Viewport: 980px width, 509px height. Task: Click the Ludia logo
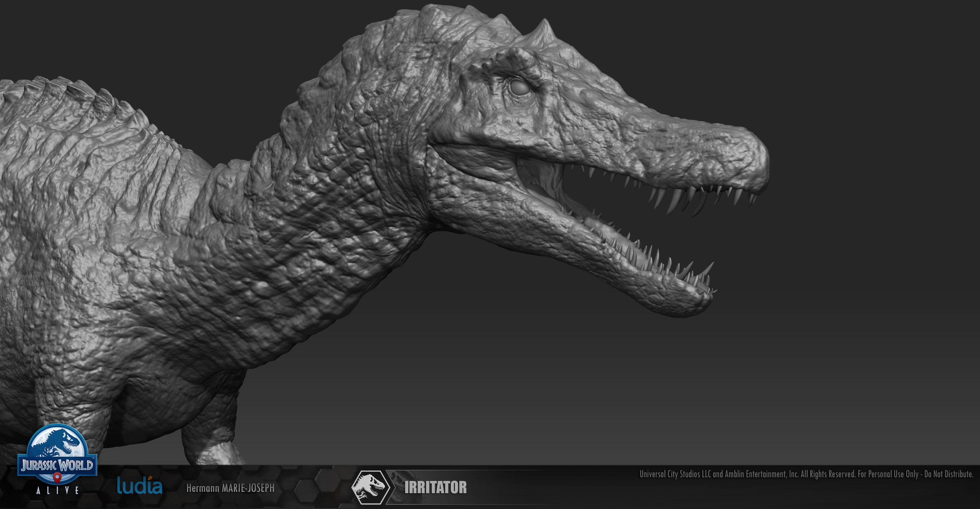139,485
